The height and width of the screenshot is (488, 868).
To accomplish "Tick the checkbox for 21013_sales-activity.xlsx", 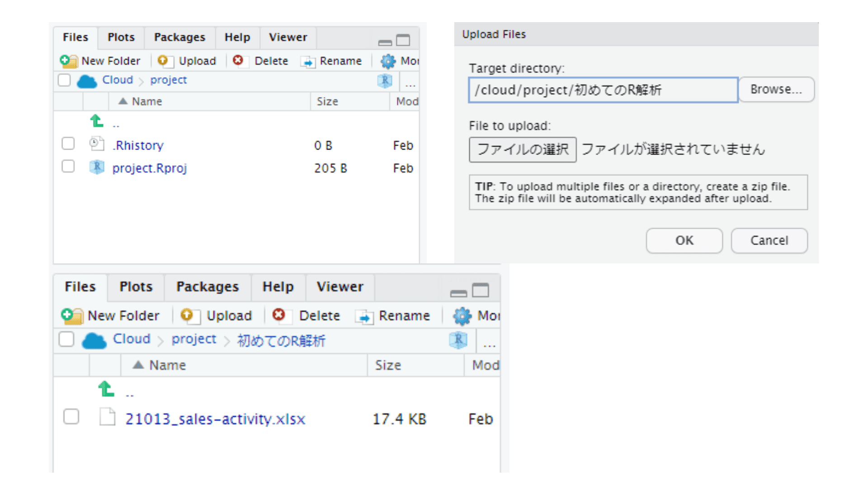I will pos(71,417).
